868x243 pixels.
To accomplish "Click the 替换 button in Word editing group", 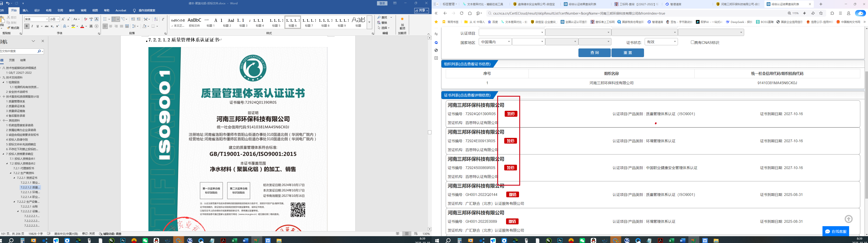I will [x=382, y=23].
